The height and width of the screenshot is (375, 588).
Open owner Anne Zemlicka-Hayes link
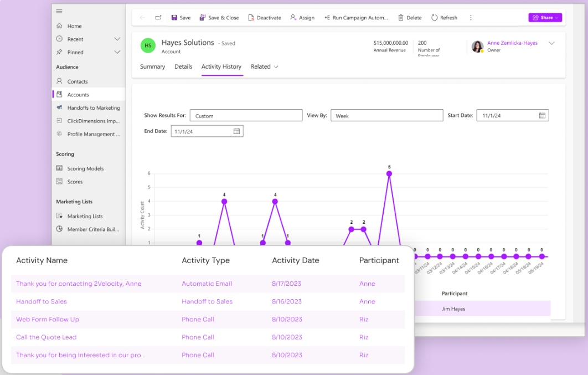(x=512, y=43)
